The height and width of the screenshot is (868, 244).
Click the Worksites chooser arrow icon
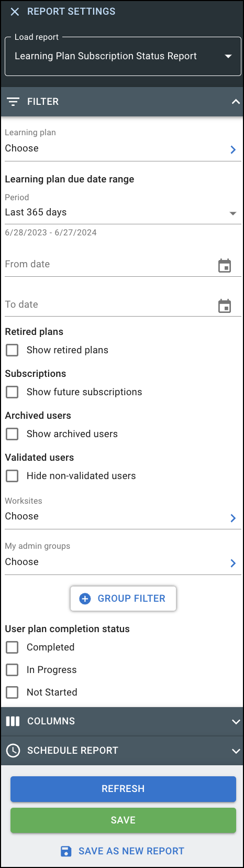click(233, 518)
